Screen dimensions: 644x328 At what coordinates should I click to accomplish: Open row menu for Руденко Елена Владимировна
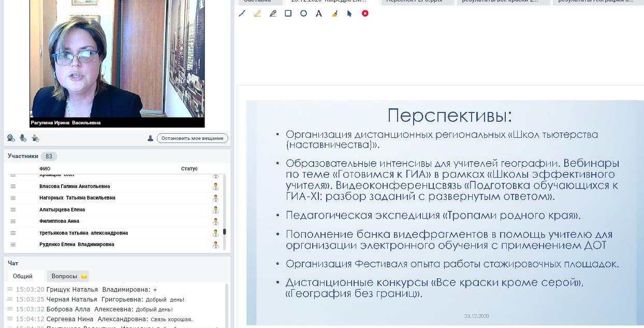click(13, 245)
